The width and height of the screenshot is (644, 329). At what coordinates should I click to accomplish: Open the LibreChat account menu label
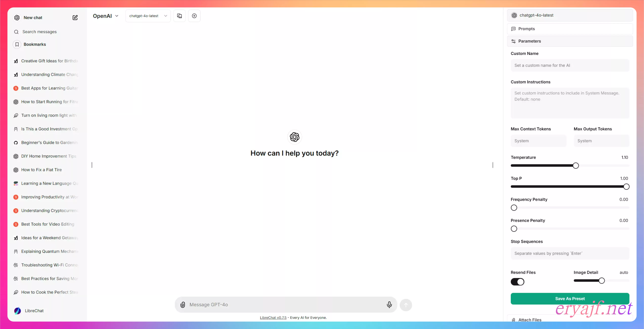tap(34, 310)
